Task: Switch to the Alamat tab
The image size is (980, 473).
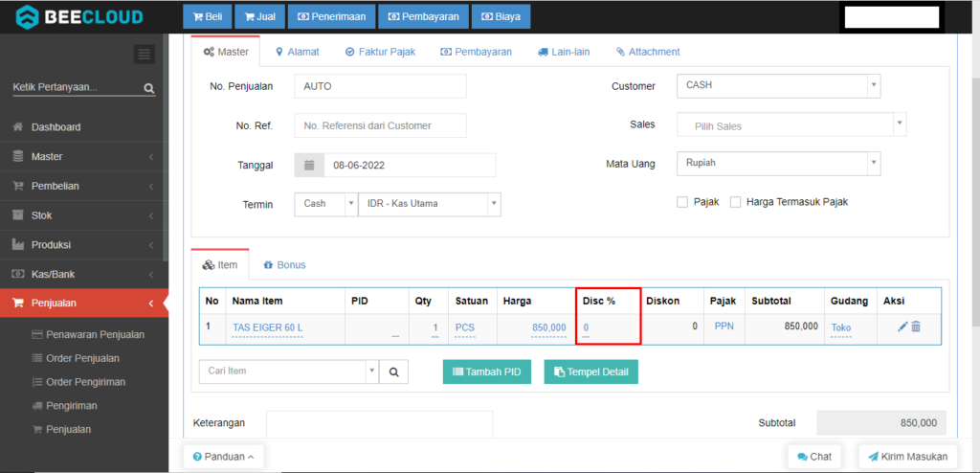Action: click(x=298, y=52)
